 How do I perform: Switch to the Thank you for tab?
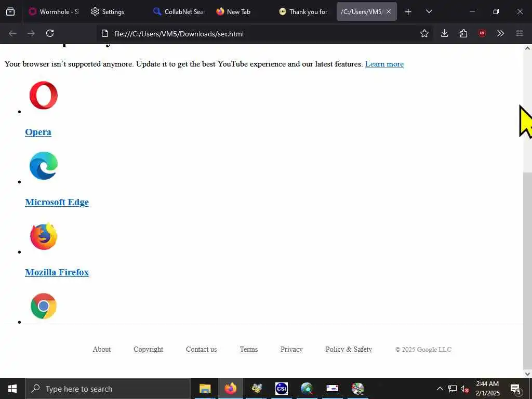(x=303, y=11)
